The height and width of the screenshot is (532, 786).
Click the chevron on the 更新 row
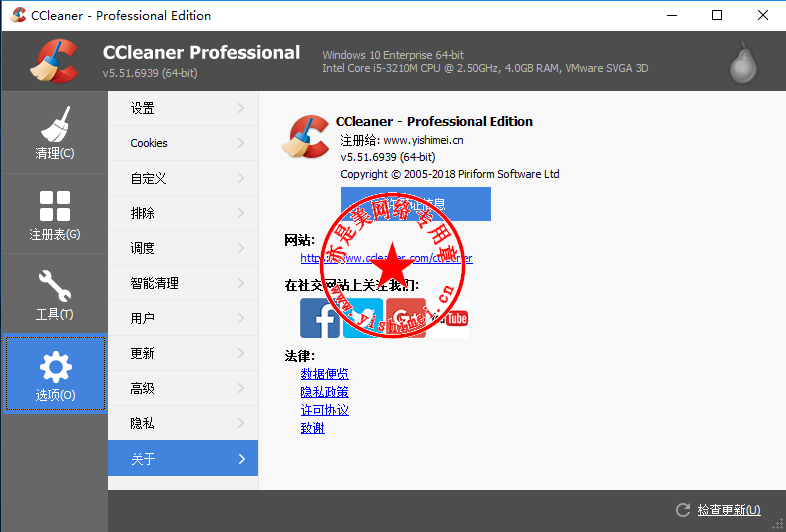[241, 353]
